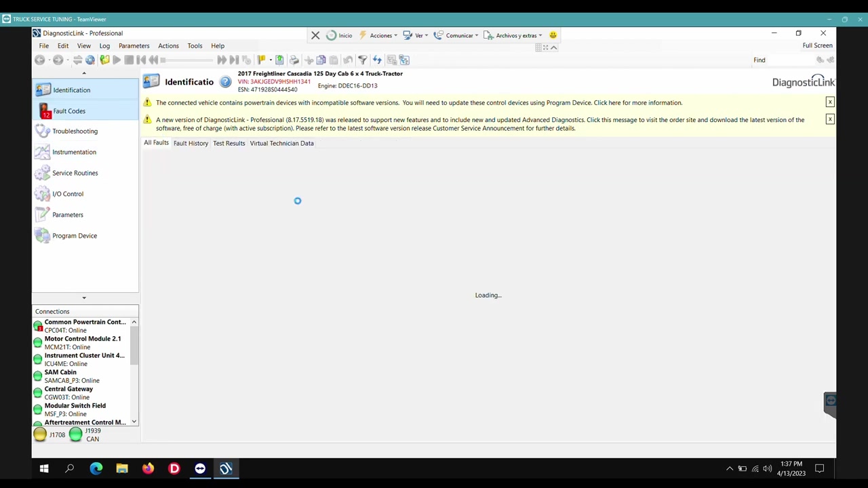Image resolution: width=868 pixels, height=488 pixels.
Task: Open the Instrumentation panel
Action: (x=85, y=152)
